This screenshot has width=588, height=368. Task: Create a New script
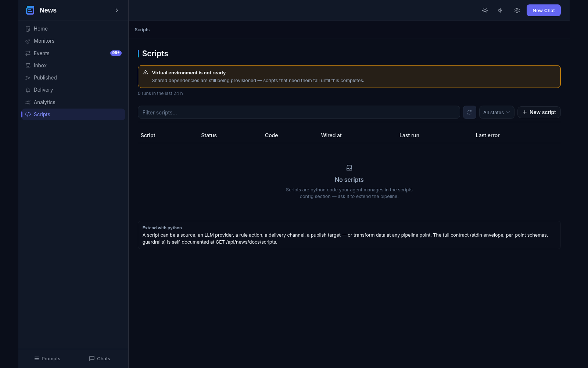539,112
